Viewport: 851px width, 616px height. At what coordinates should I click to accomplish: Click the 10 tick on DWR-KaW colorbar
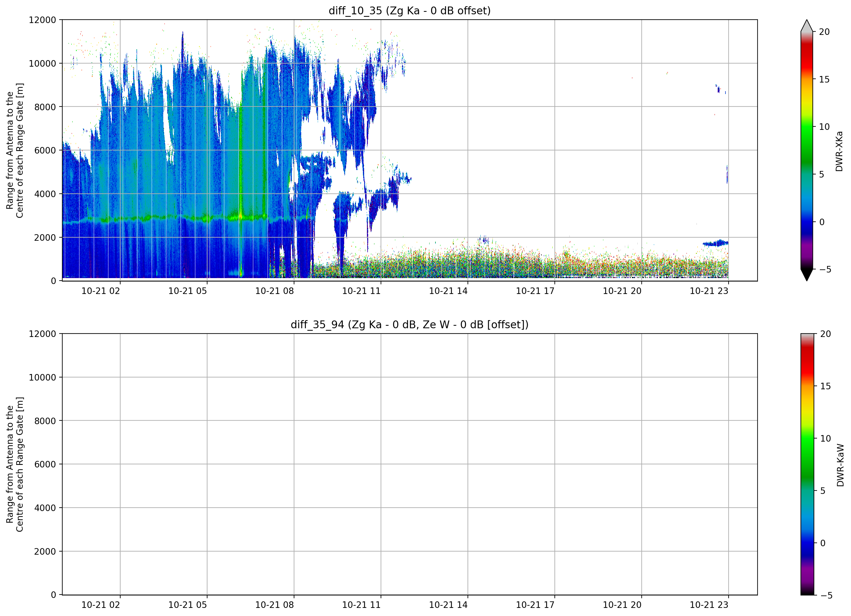pyautogui.click(x=825, y=438)
